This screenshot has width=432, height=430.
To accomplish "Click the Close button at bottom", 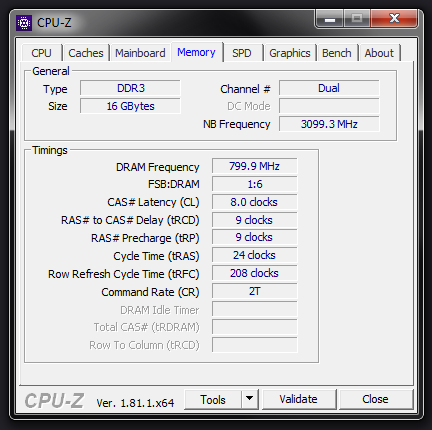I will (375, 399).
